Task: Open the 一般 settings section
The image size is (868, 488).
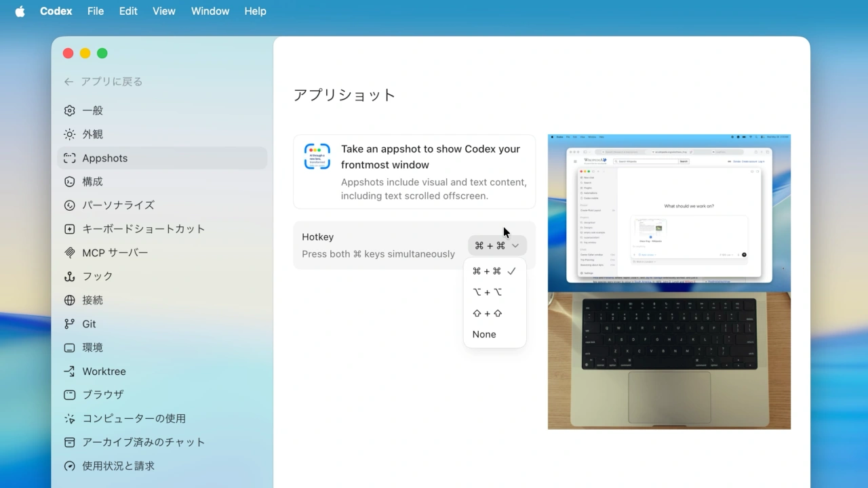Action: coord(162,110)
